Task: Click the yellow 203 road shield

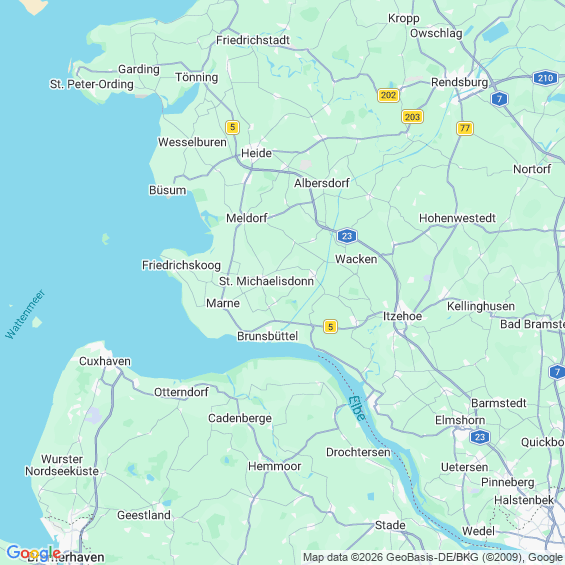Action: 412,117
